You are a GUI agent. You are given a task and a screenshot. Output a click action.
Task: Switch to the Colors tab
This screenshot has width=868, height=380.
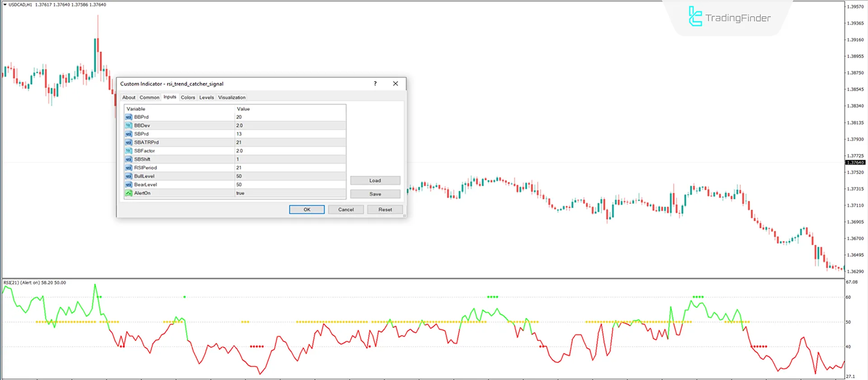(x=188, y=97)
